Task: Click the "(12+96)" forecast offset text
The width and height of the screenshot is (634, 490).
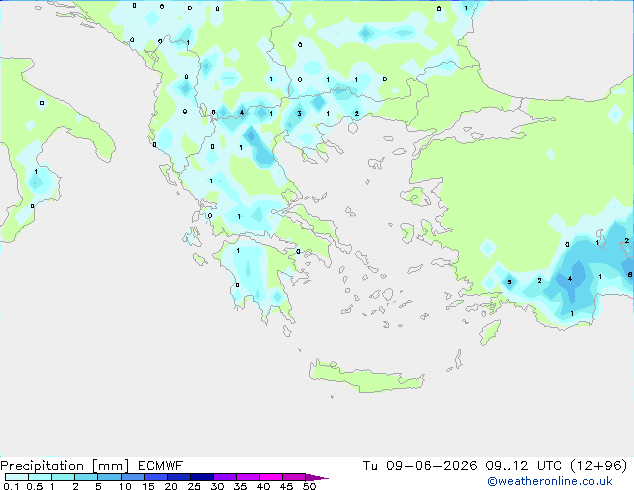Action: tap(599, 466)
